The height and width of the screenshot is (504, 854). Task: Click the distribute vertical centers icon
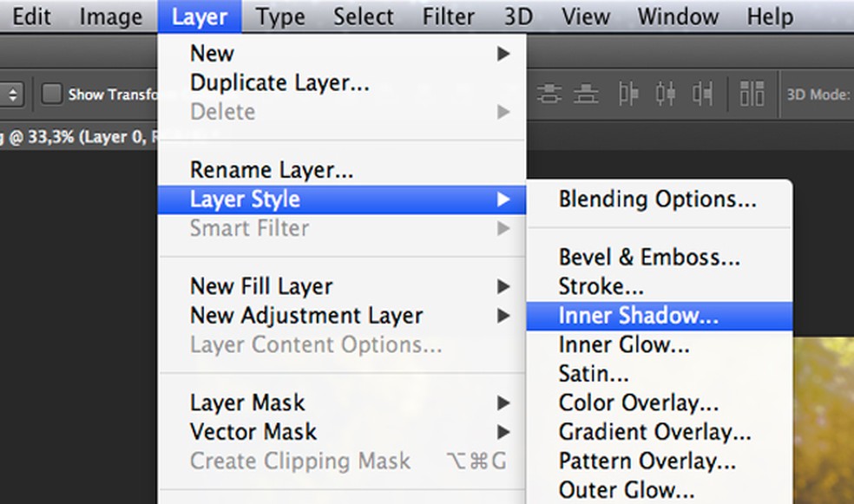[x=549, y=94]
